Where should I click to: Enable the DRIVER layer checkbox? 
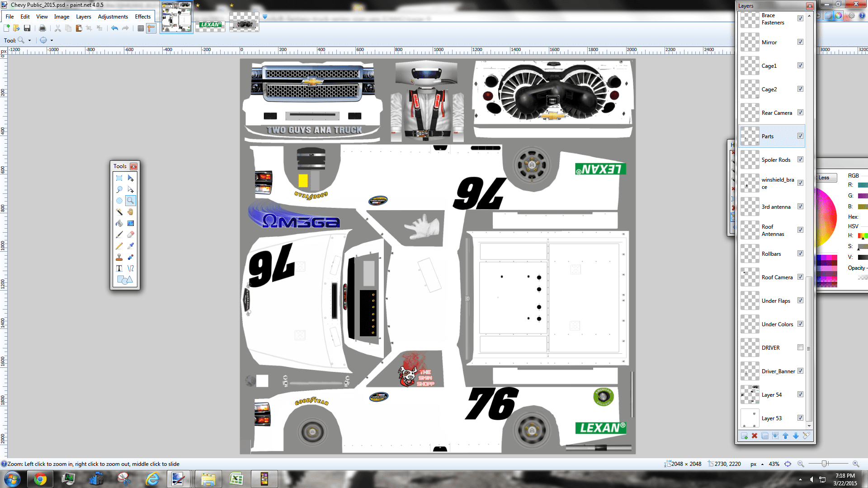(x=800, y=347)
